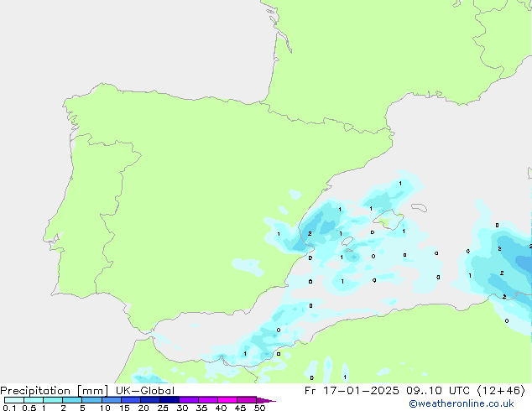Screen dimensions: 532x411
Task: Click the '50' legend scale label
Action: click(260, 408)
